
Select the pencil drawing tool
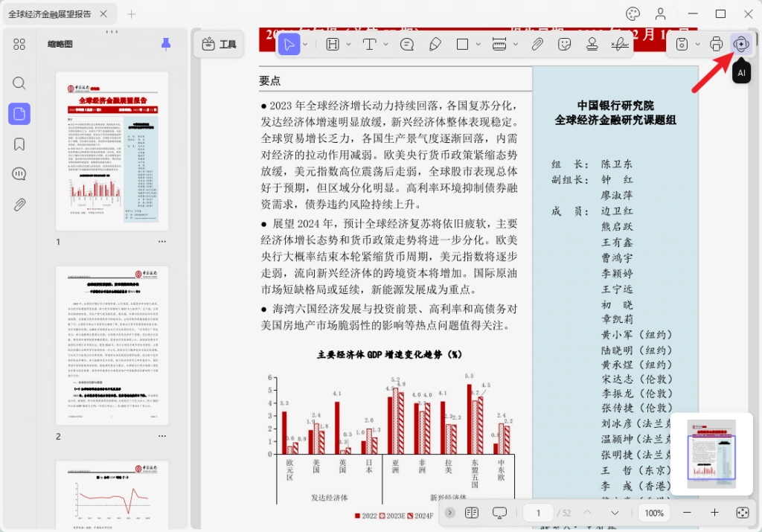click(435, 44)
